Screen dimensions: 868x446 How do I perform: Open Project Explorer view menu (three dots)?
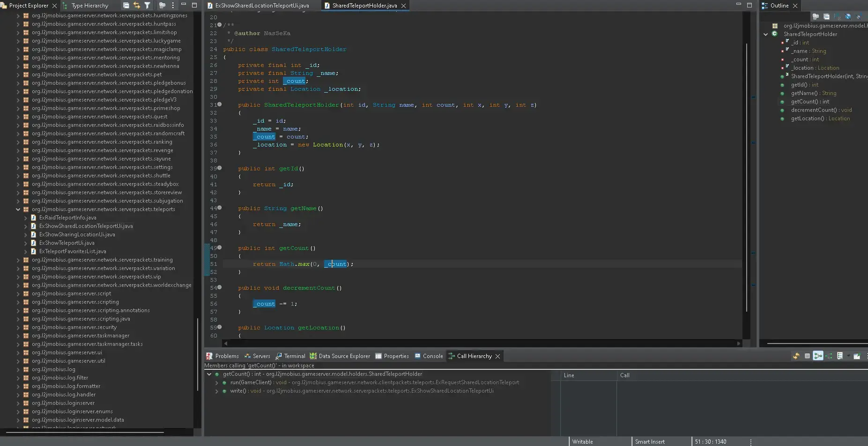(x=173, y=6)
